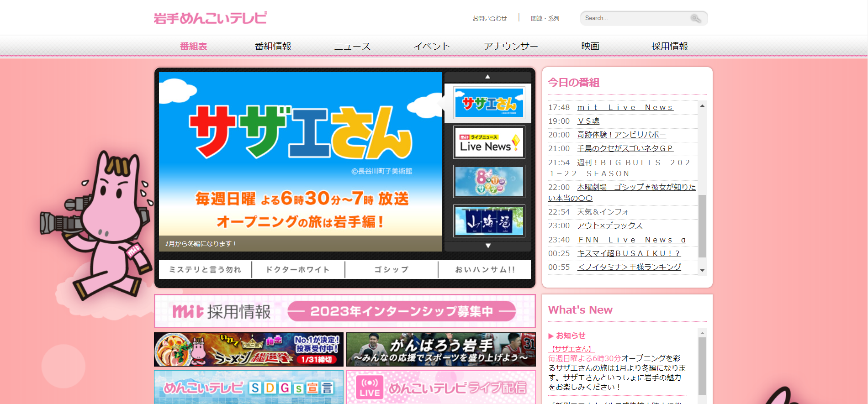Open the おいハンサム!! tab

[485, 269]
